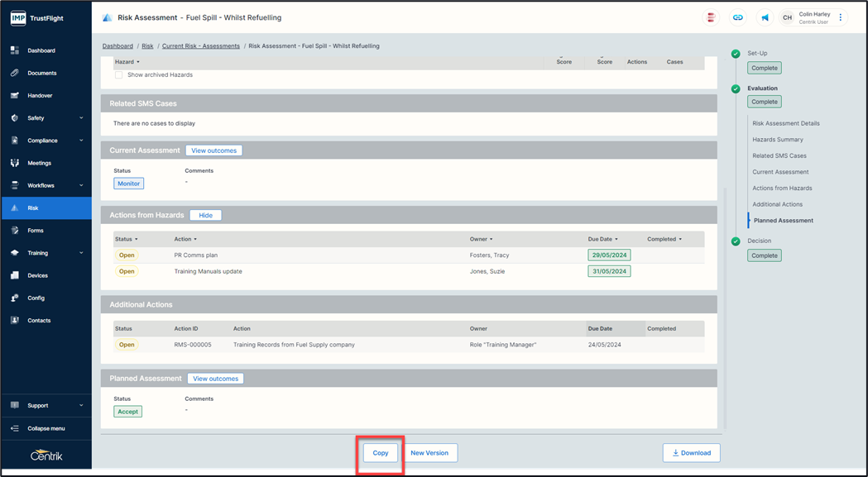Screen dimensions: 868x477
Task: Collapse the left sidebar menu
Action: [46, 428]
